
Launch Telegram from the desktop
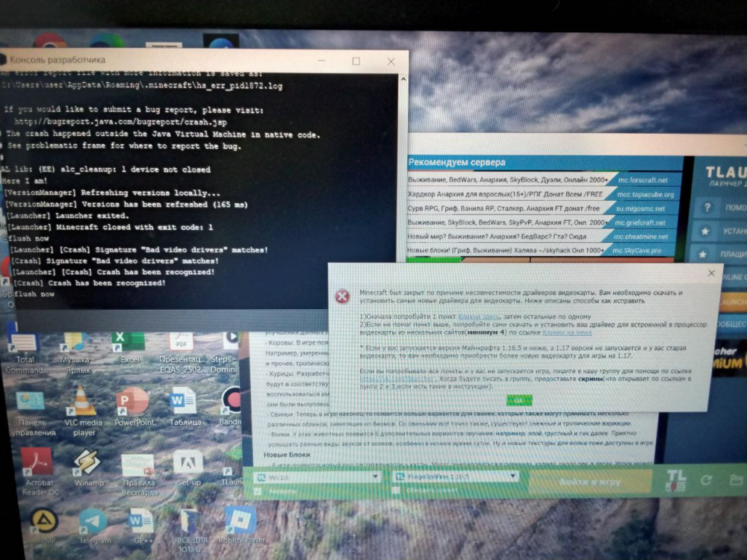click(x=93, y=526)
